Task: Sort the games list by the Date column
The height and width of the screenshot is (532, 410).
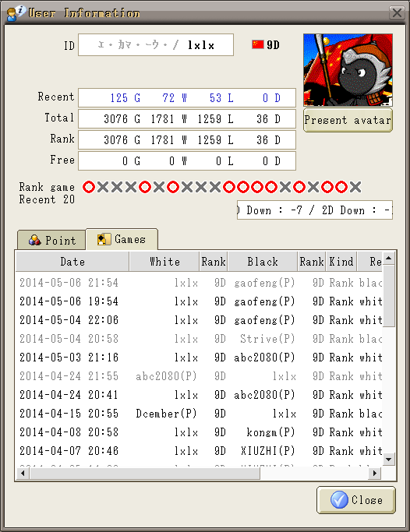Action: click(x=72, y=262)
